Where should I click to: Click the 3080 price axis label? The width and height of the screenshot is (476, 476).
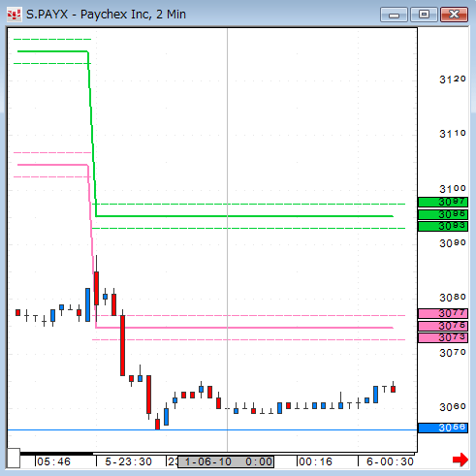point(453,298)
